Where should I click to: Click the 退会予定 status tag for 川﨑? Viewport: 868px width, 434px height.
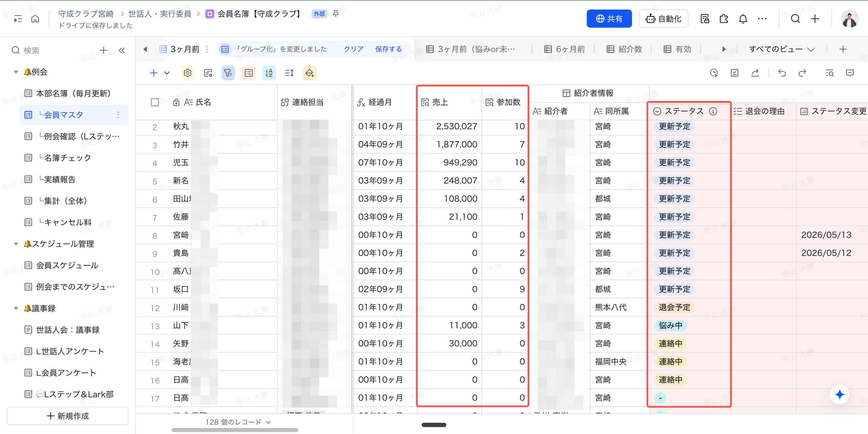pos(674,307)
